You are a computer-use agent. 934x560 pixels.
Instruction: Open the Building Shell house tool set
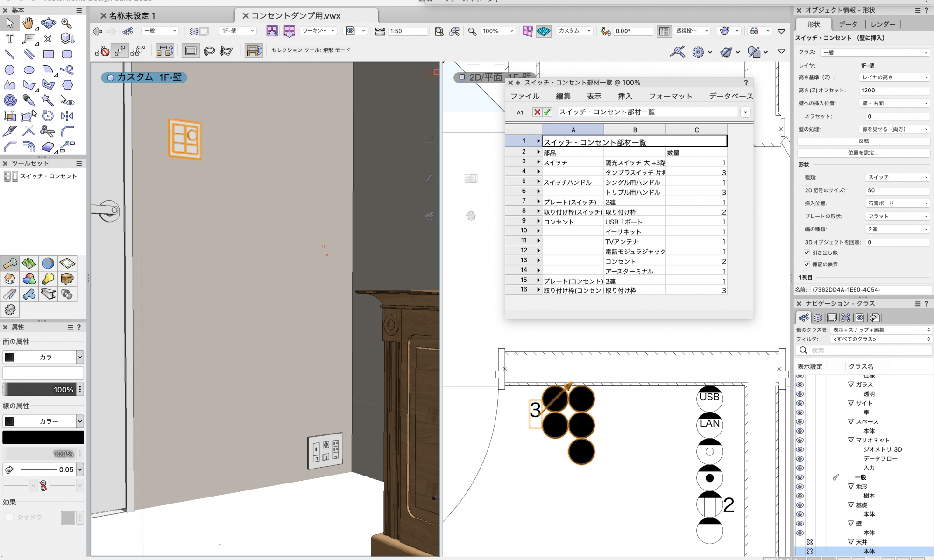tap(10, 279)
